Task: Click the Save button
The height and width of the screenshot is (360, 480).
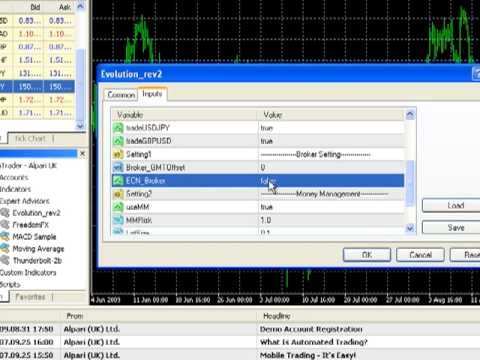Action: pos(451,228)
